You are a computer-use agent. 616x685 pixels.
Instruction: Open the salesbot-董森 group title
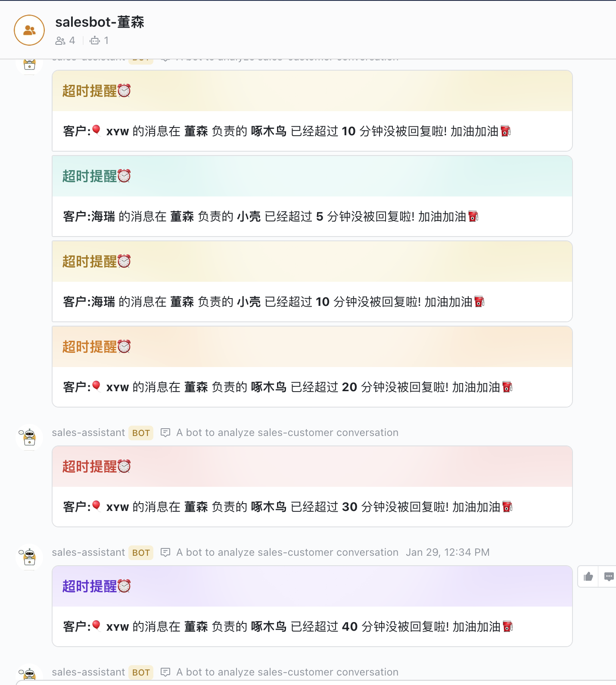[x=100, y=22]
